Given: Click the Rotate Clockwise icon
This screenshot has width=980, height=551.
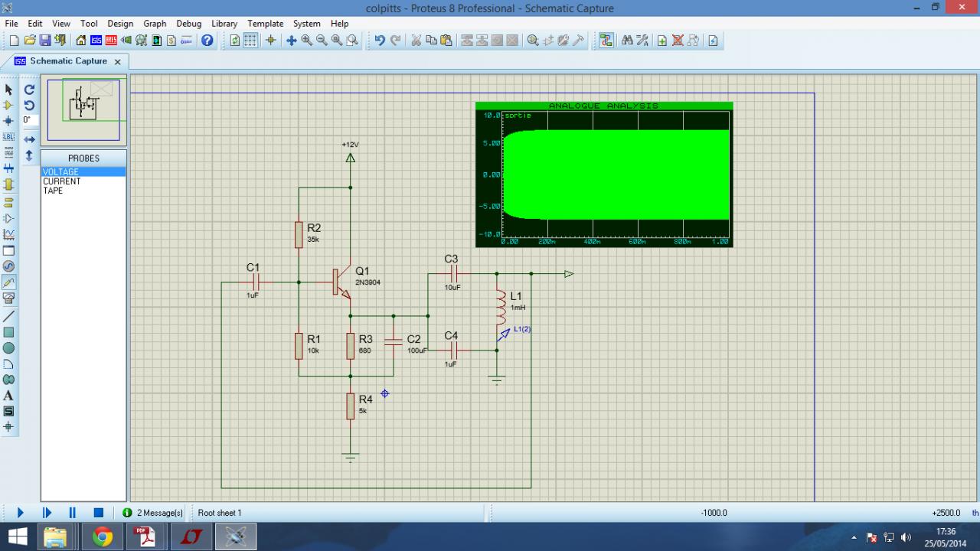Looking at the screenshot, I should click(x=29, y=90).
